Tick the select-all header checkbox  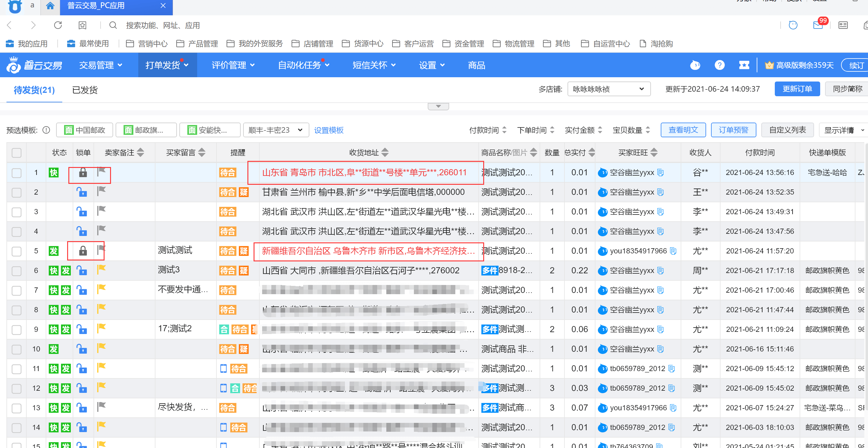click(x=17, y=153)
